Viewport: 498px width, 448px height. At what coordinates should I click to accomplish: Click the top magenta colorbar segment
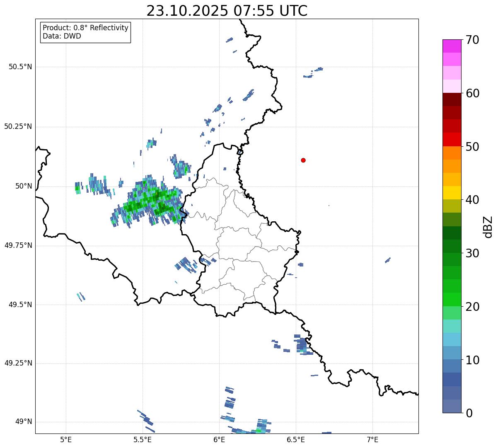452,46
